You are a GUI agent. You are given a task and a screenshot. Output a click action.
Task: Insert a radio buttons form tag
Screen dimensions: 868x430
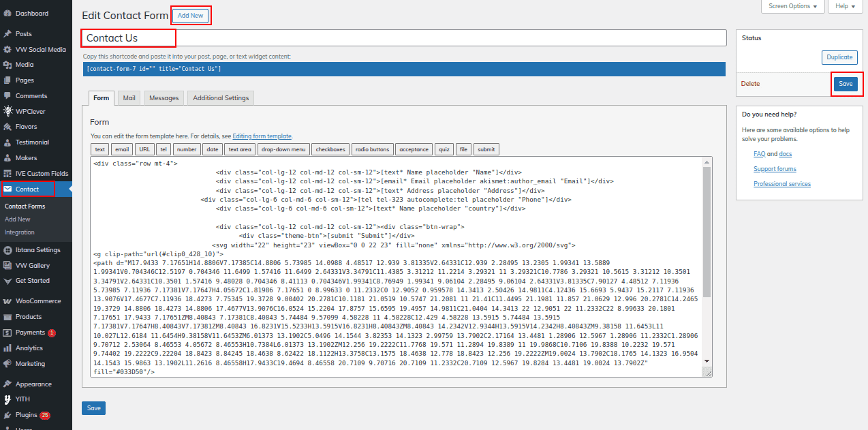373,149
